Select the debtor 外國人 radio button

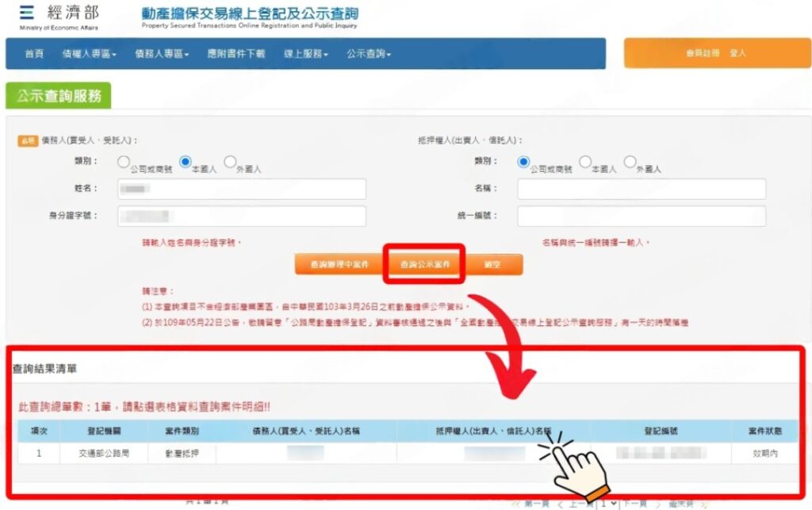(230, 162)
